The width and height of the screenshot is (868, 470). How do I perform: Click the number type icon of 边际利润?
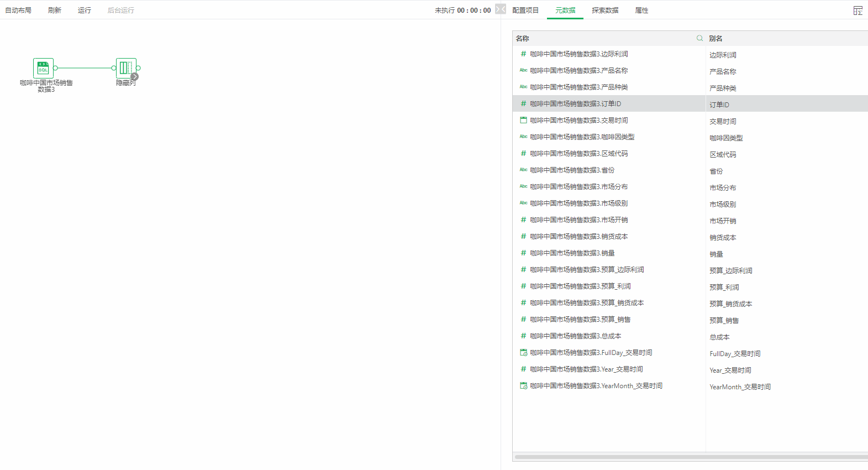[523, 54]
